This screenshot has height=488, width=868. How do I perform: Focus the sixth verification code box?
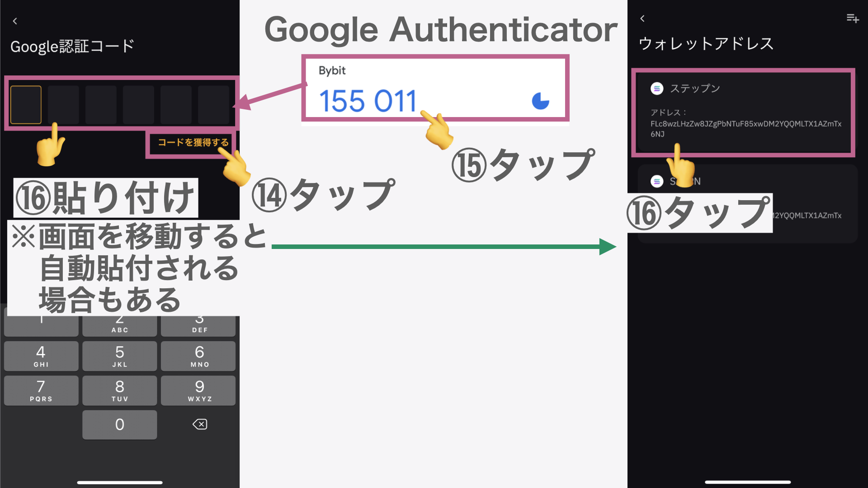pyautogui.click(x=213, y=105)
